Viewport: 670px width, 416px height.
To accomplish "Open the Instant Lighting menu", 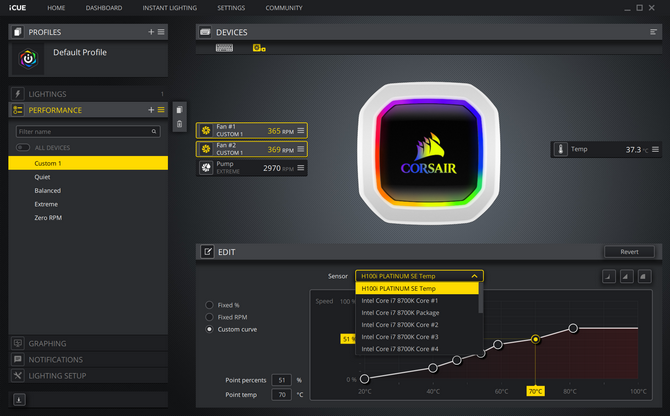I will 170,8.
